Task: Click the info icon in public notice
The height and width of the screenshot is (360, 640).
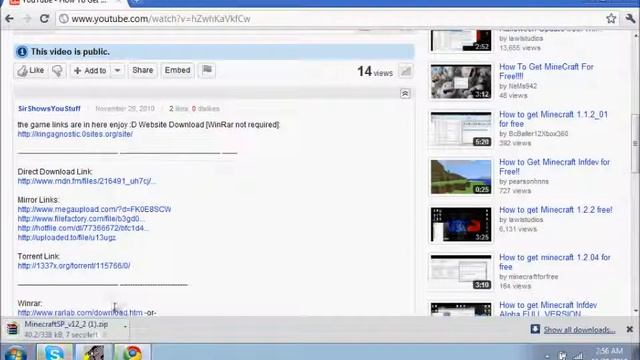Action: coord(22,52)
